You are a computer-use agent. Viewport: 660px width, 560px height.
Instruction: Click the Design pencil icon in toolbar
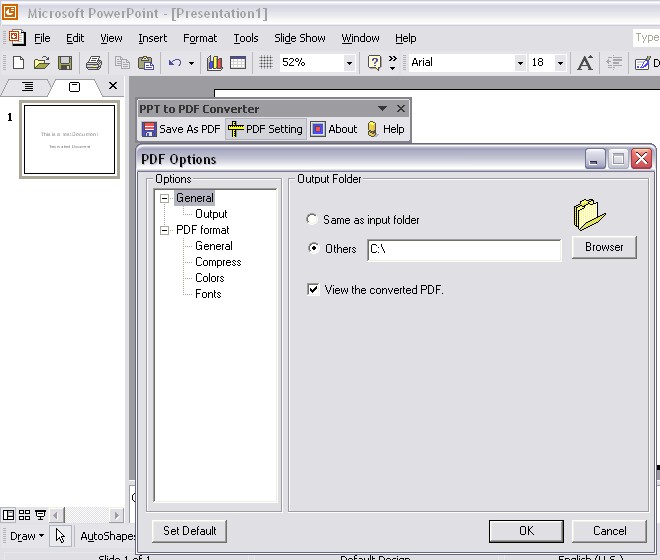click(642, 63)
